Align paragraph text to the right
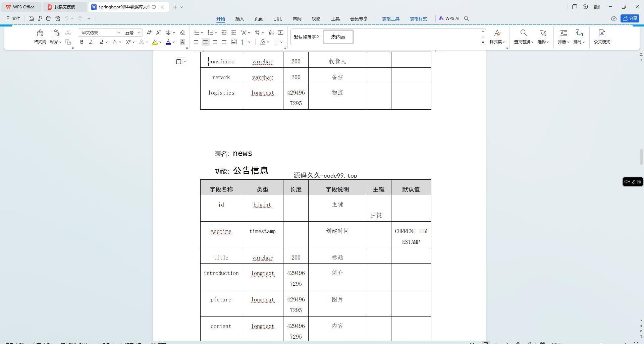Image resolution: width=644 pixels, height=344 pixels. pos(215,42)
